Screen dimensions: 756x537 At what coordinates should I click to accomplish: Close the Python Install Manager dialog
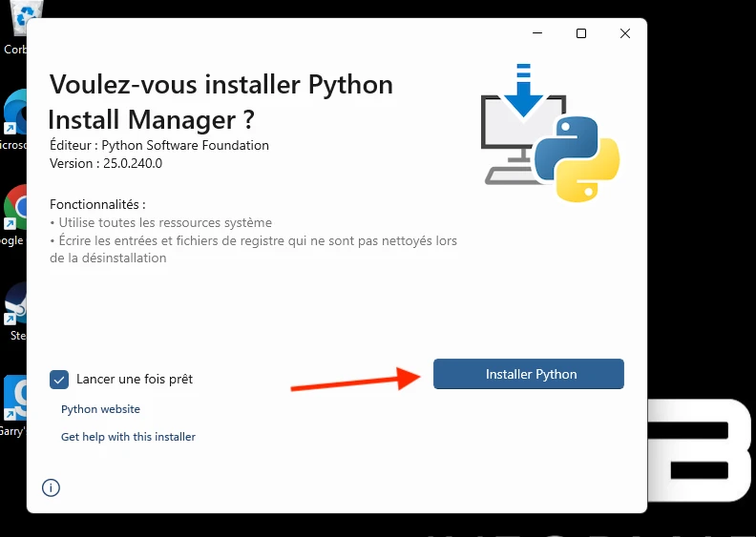(625, 34)
